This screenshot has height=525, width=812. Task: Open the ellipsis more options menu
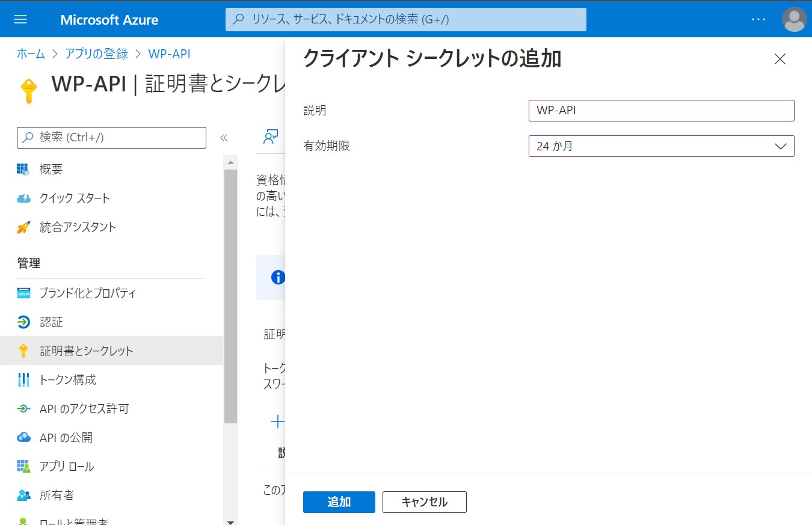[759, 19]
